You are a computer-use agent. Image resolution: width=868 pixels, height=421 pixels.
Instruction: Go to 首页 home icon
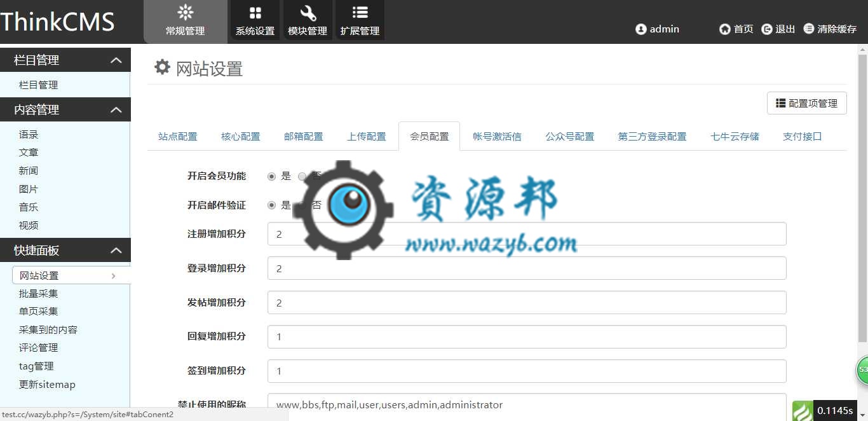click(725, 29)
